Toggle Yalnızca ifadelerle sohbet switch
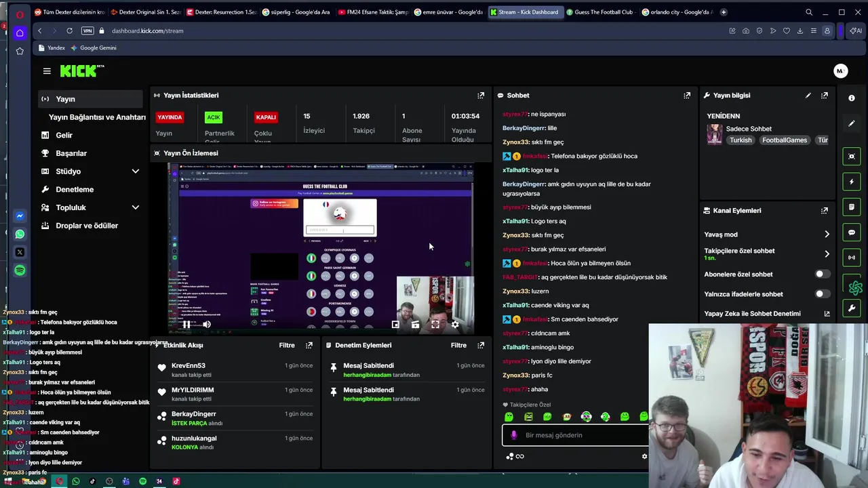This screenshot has height=488, width=868. pyautogui.click(x=821, y=294)
